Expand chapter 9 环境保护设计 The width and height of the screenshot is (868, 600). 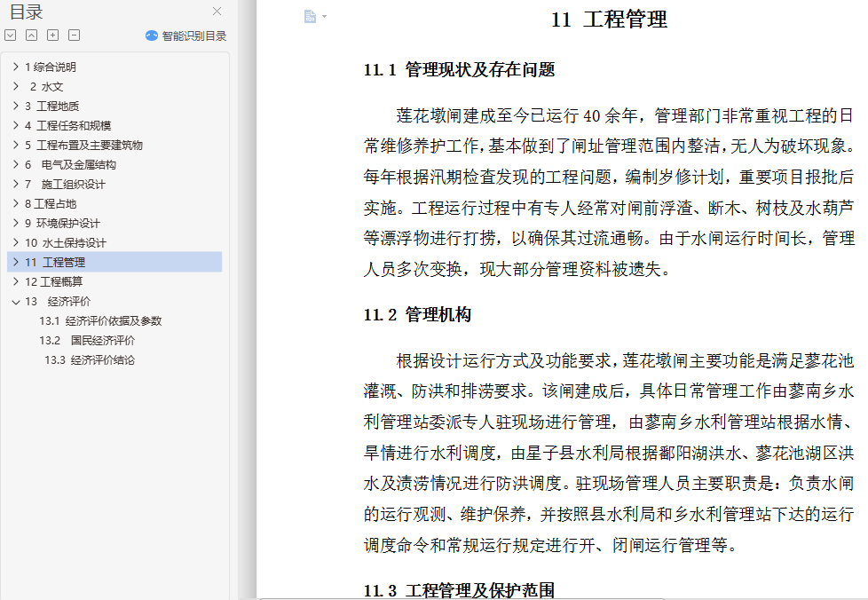[x=15, y=223]
